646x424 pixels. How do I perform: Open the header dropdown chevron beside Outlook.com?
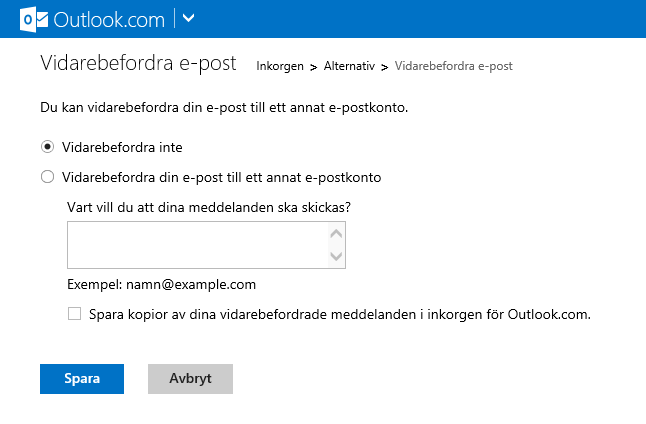tap(190, 18)
